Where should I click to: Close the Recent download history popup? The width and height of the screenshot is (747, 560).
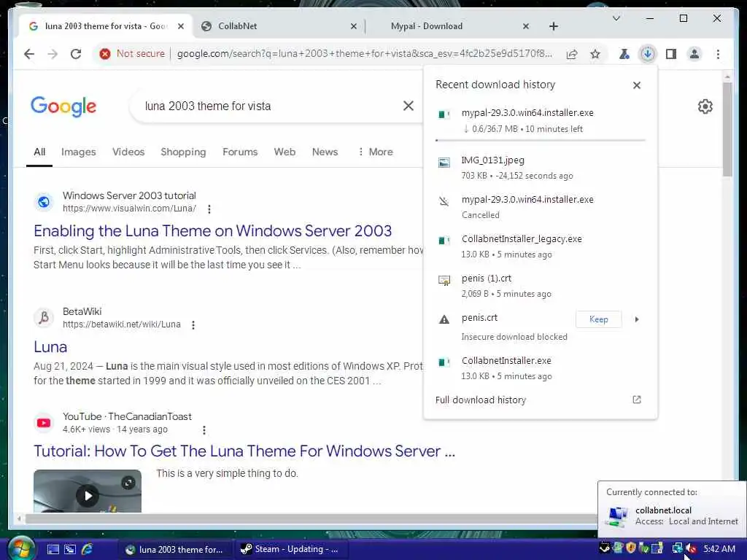pos(636,85)
